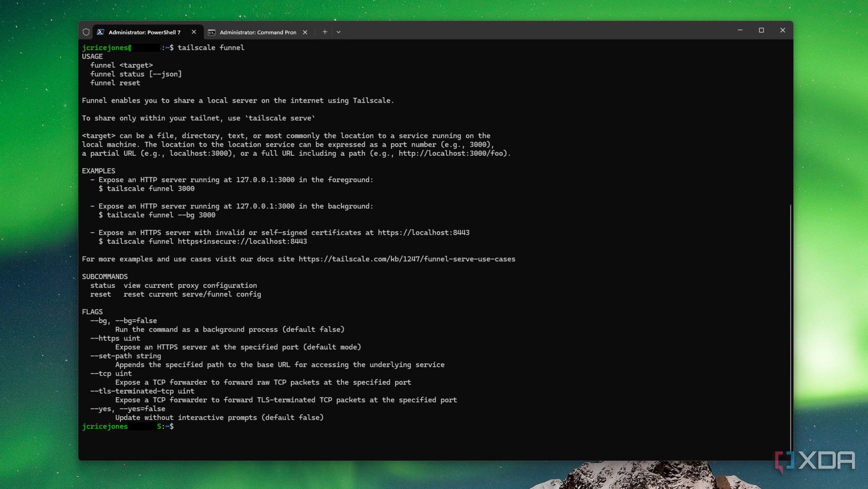Image resolution: width=868 pixels, height=489 pixels.
Task: Open a new tab with the plus button
Action: [325, 32]
